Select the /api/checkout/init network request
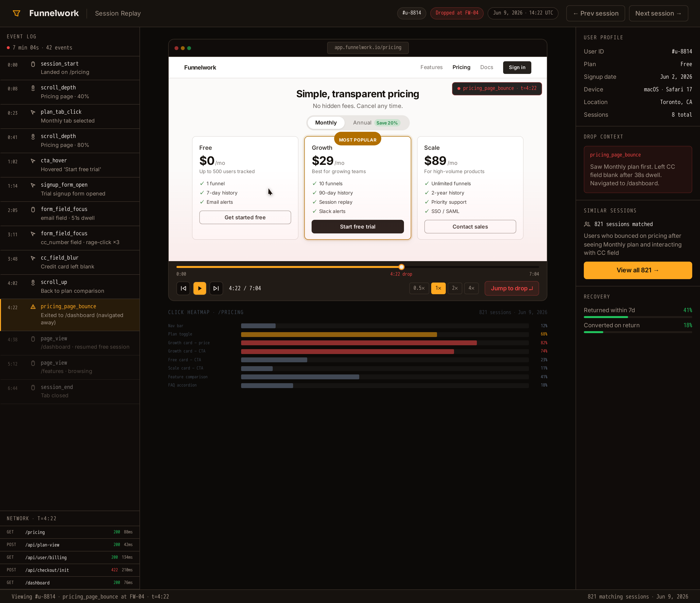This screenshot has height=603, width=700. click(x=70, y=570)
